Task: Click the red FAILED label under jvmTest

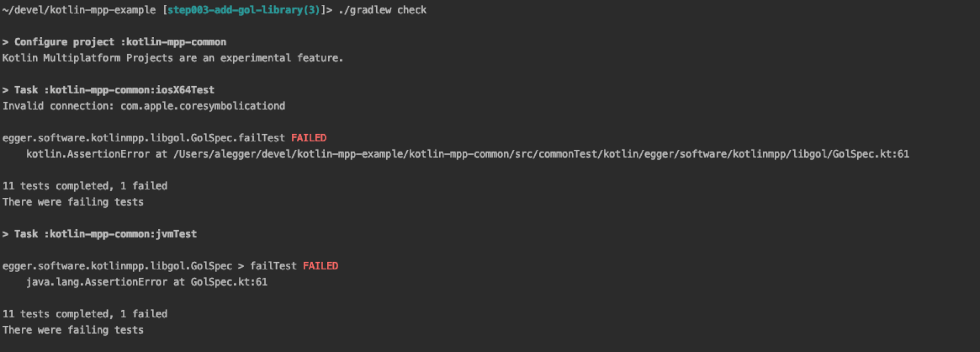Action: click(320, 266)
